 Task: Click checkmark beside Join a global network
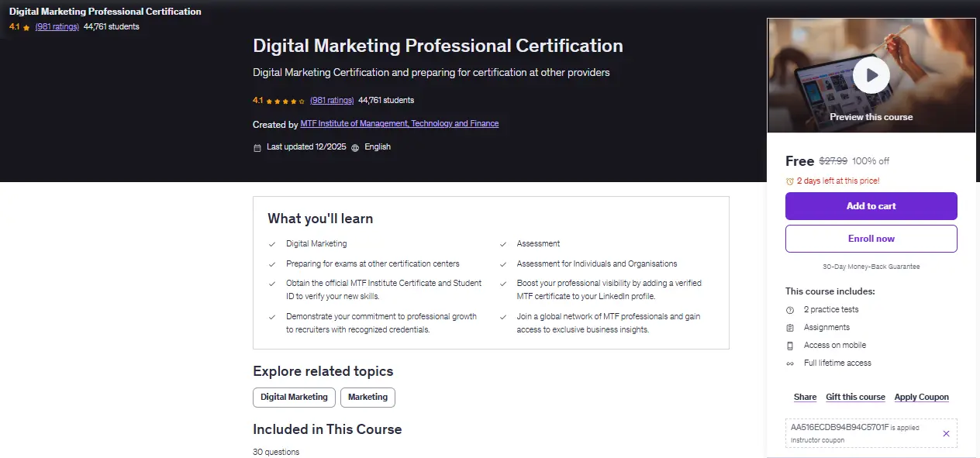pos(503,317)
